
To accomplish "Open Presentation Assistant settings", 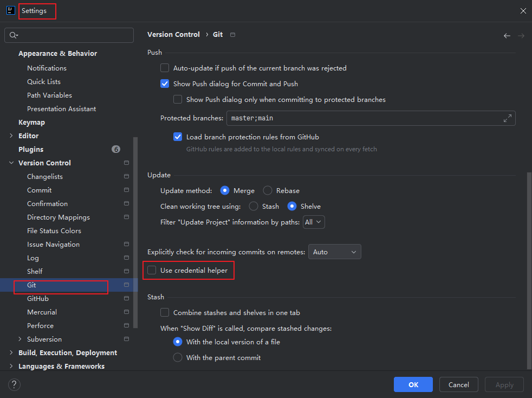I will click(x=61, y=108).
